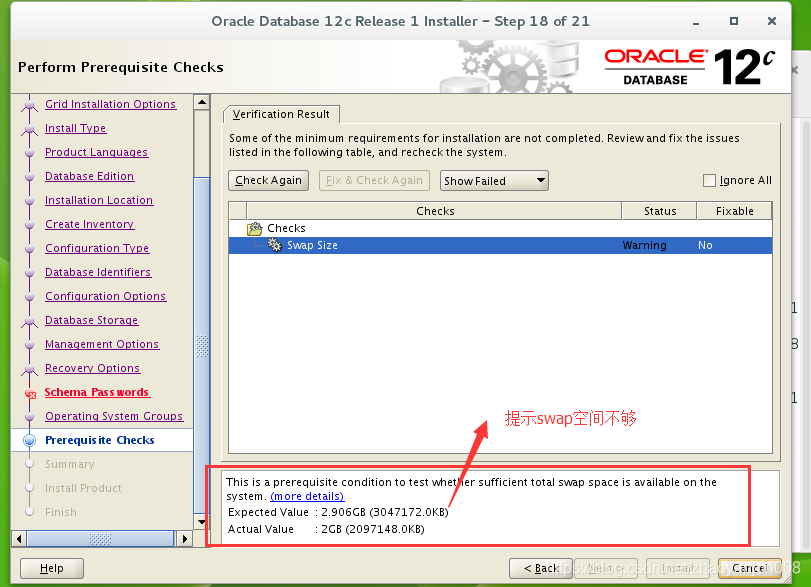
Task: Click the Checks column header
Action: (x=435, y=211)
